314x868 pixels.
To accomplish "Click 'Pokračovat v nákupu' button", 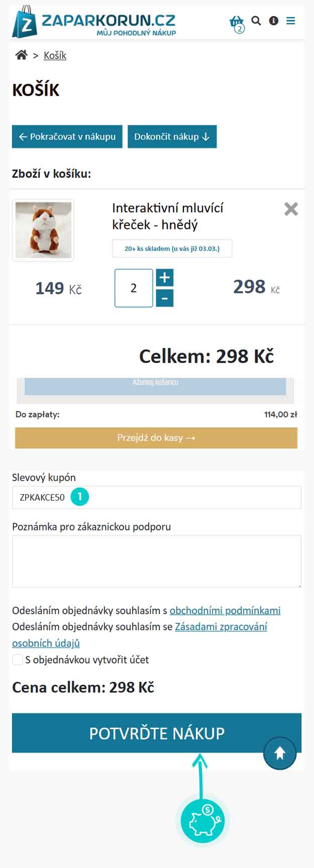I will coord(67,137).
